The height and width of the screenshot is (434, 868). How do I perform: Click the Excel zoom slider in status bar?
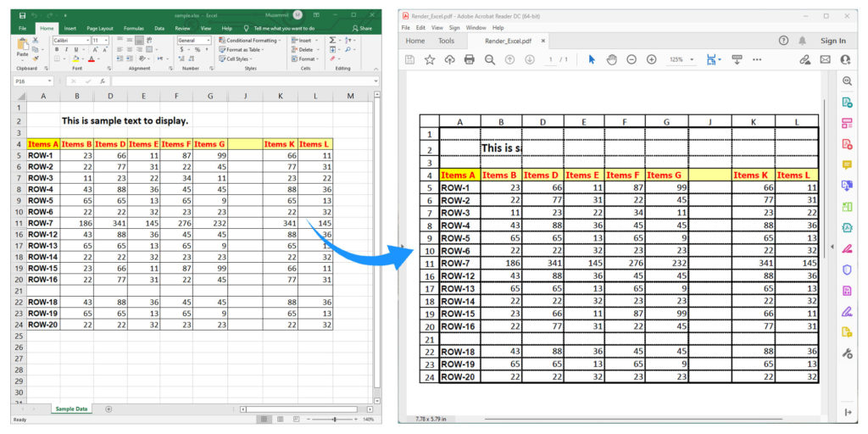tap(335, 420)
